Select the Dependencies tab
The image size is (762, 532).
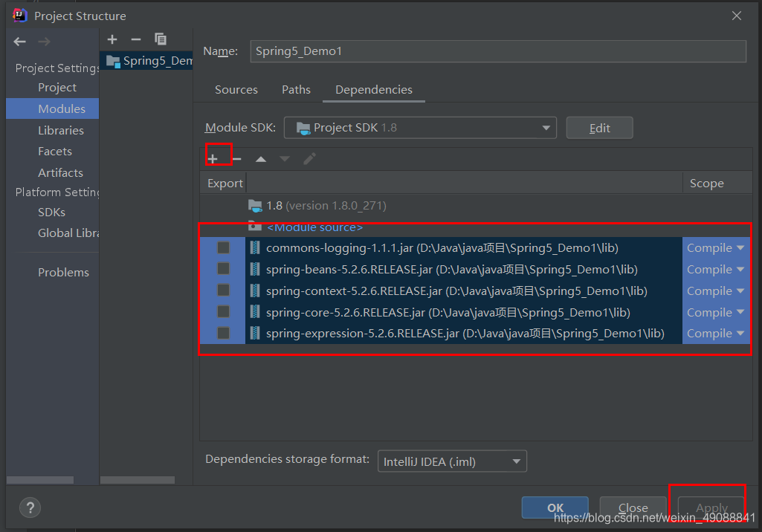coord(374,90)
